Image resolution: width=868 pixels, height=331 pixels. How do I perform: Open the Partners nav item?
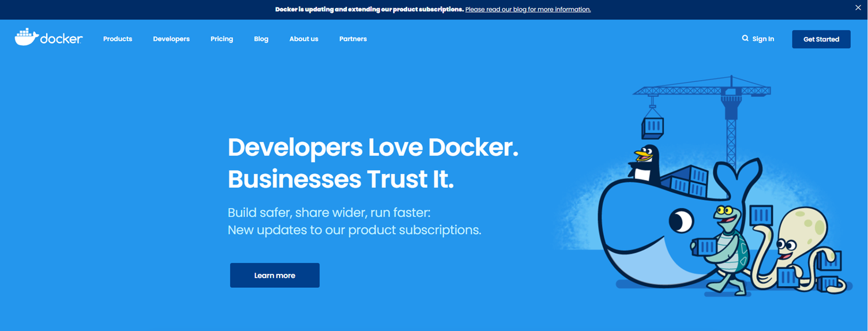[353, 39]
